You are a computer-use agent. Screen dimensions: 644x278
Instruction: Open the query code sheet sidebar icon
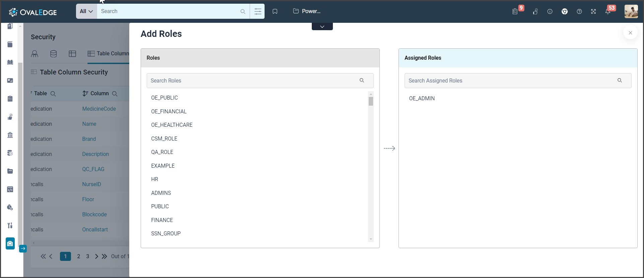tap(10, 189)
